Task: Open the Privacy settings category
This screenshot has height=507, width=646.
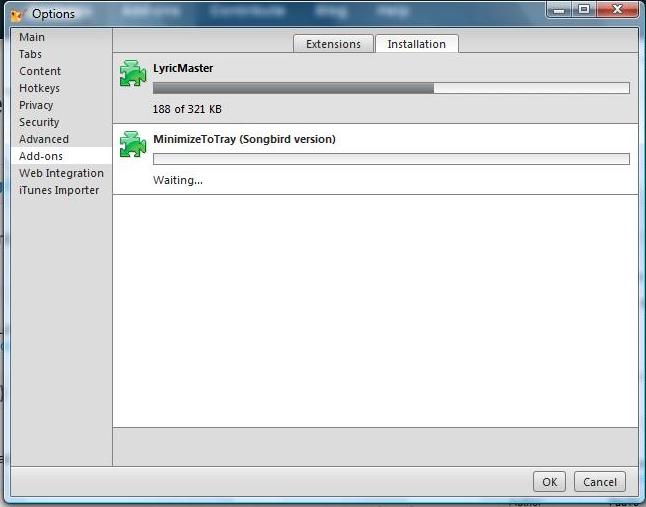Action: 36,105
